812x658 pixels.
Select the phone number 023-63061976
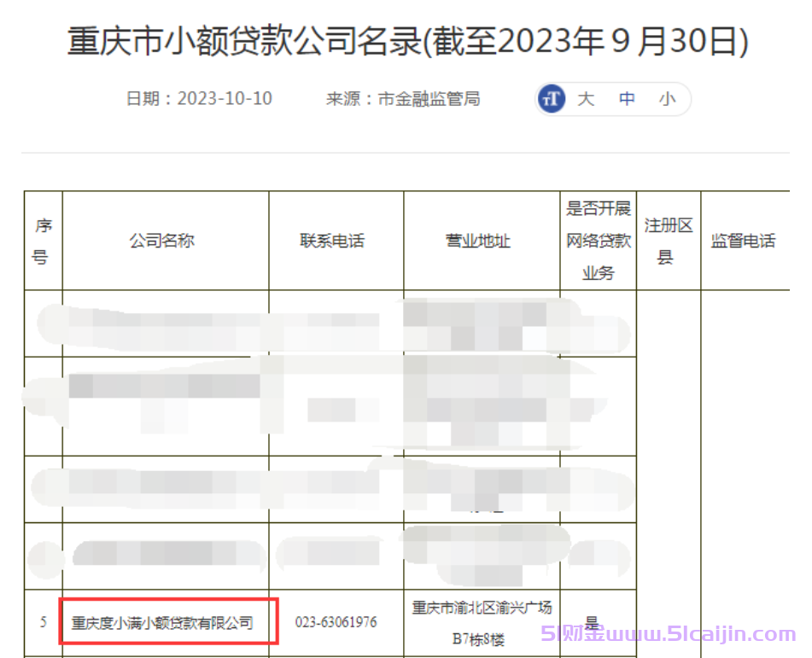[336, 622]
